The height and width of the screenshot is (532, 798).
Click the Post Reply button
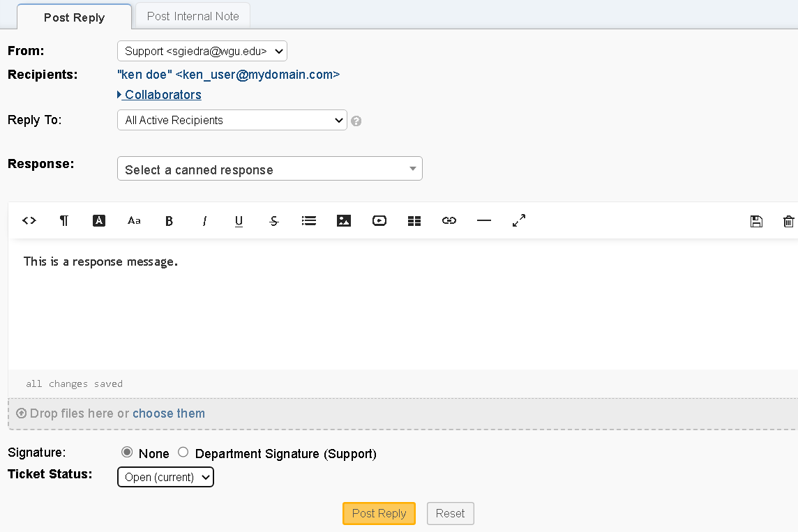379,513
